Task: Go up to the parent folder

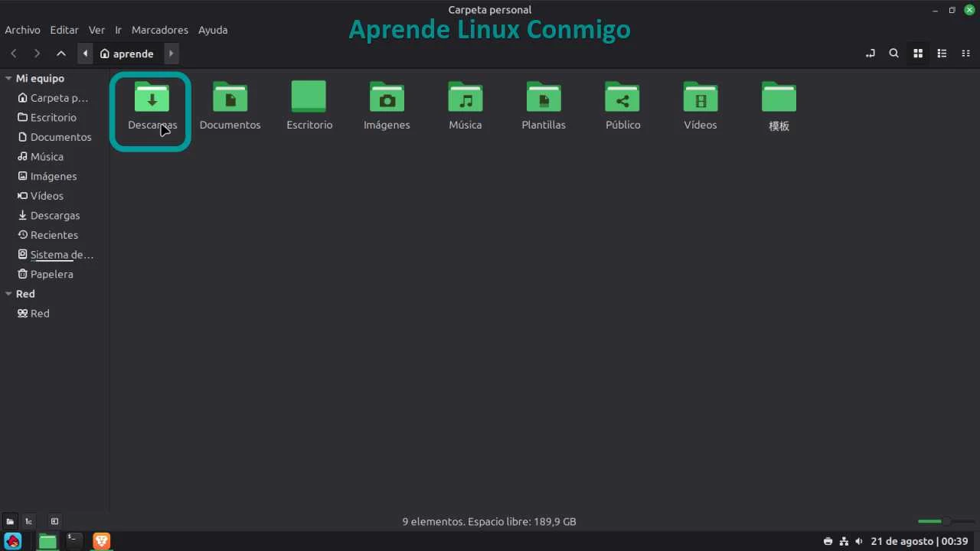Action: (x=61, y=54)
